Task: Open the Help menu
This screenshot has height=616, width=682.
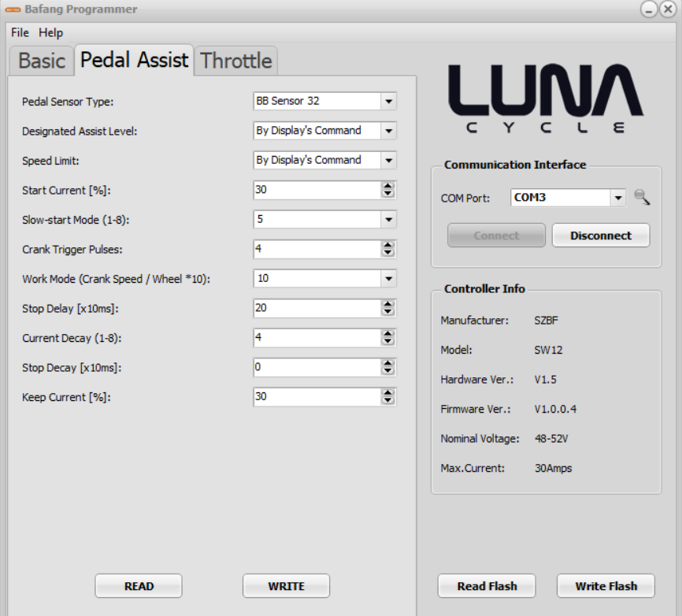Action: (x=50, y=32)
